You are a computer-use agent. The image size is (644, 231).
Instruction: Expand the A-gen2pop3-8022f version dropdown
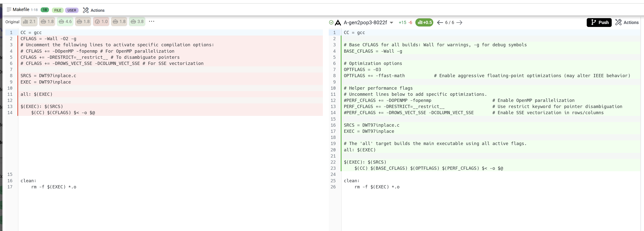(391, 23)
